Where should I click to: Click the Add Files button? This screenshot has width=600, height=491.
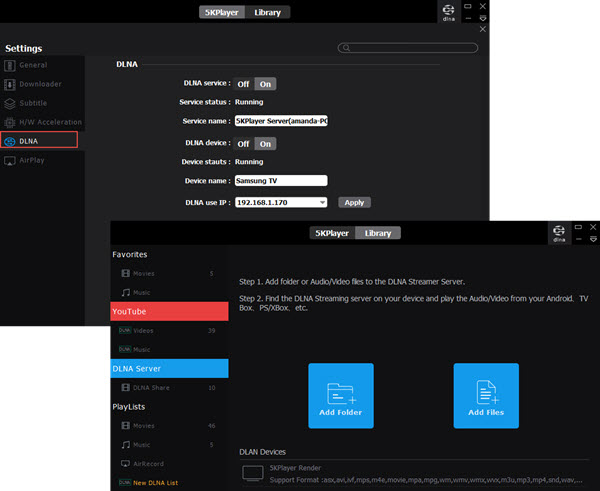pyautogui.click(x=486, y=396)
